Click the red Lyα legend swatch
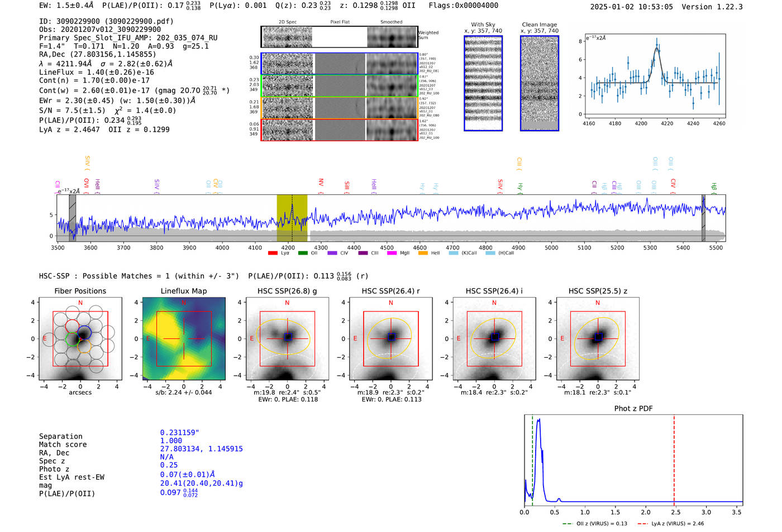Viewport: 782px width, 532px height. click(273, 253)
